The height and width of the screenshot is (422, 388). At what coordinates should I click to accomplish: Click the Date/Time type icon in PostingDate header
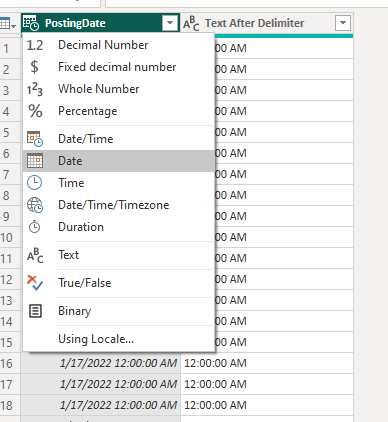[x=31, y=23]
